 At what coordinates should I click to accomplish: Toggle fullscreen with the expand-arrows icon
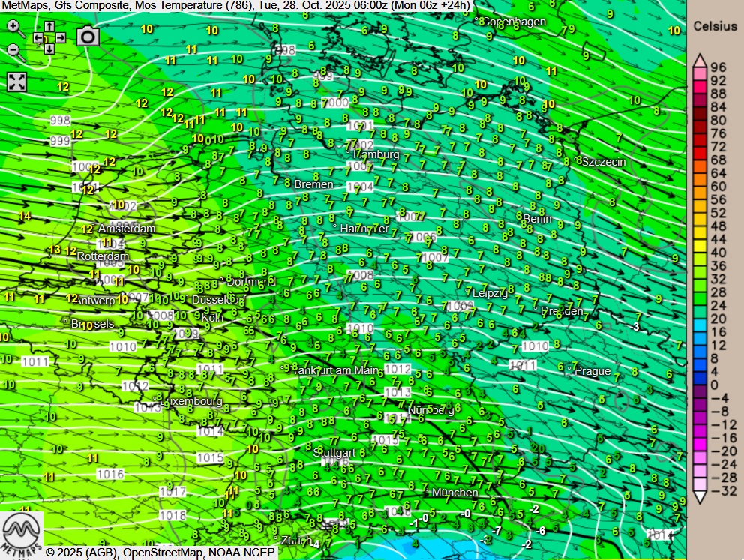point(16,82)
